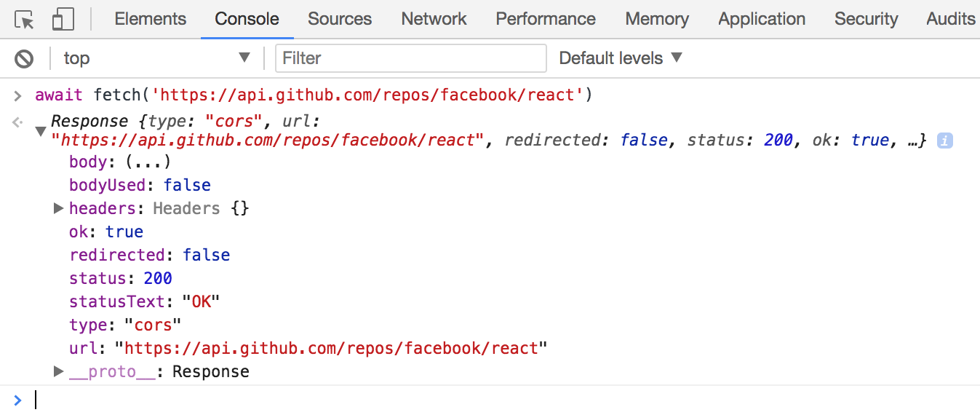
Task: Open the Default levels dropdown
Action: 621,58
